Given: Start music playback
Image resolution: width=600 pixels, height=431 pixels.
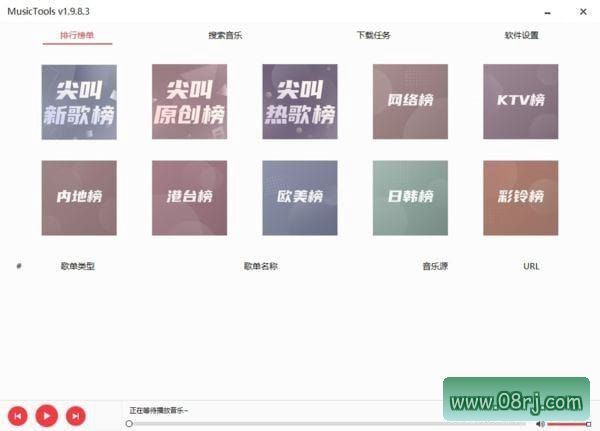Looking at the screenshot, I should click(x=47, y=416).
